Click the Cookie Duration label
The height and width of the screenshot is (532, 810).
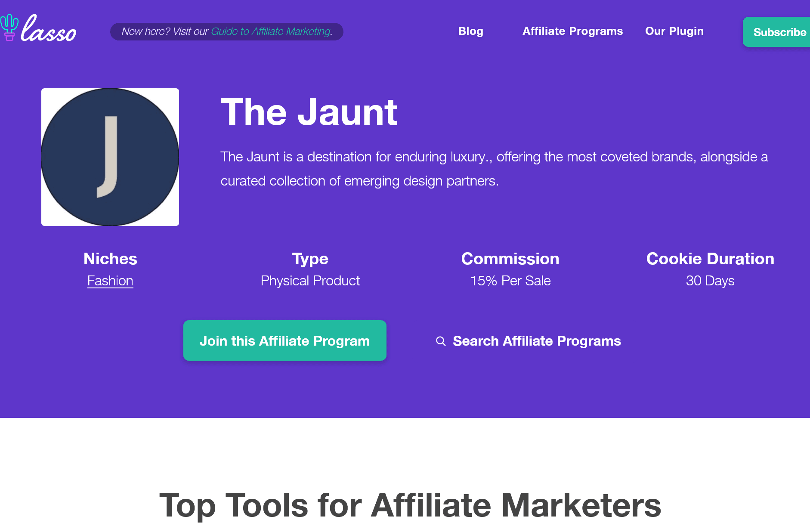point(710,259)
